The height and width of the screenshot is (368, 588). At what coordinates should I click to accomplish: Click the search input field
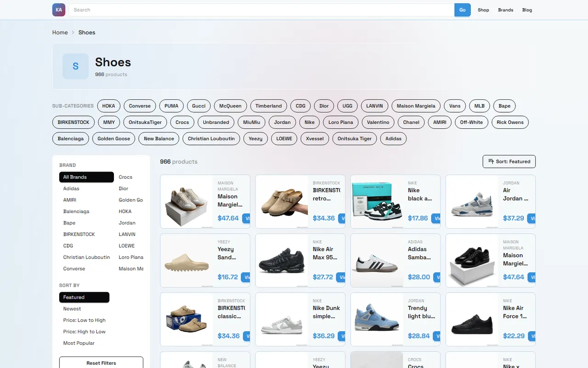tap(262, 10)
